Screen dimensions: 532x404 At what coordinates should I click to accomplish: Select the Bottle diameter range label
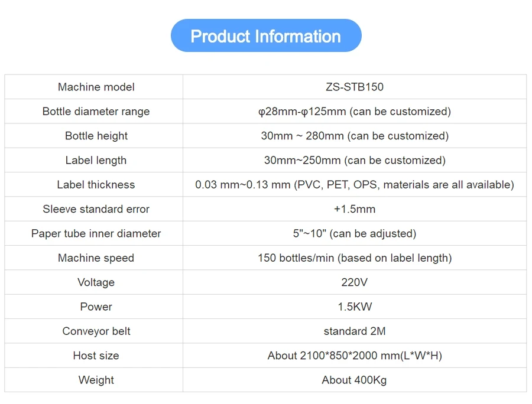pyautogui.click(x=96, y=112)
